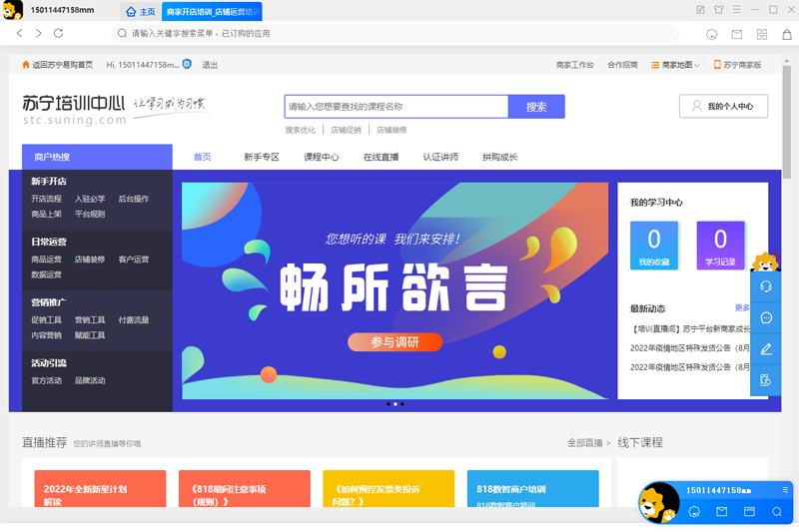
Task: Click the 苏宁培训中心 logo
Action: pos(74,109)
